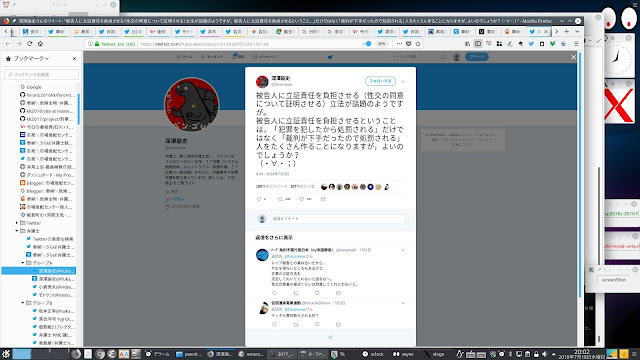Focus the bookmarks search field
This screenshot has width=640, height=360.
[x=41, y=74]
